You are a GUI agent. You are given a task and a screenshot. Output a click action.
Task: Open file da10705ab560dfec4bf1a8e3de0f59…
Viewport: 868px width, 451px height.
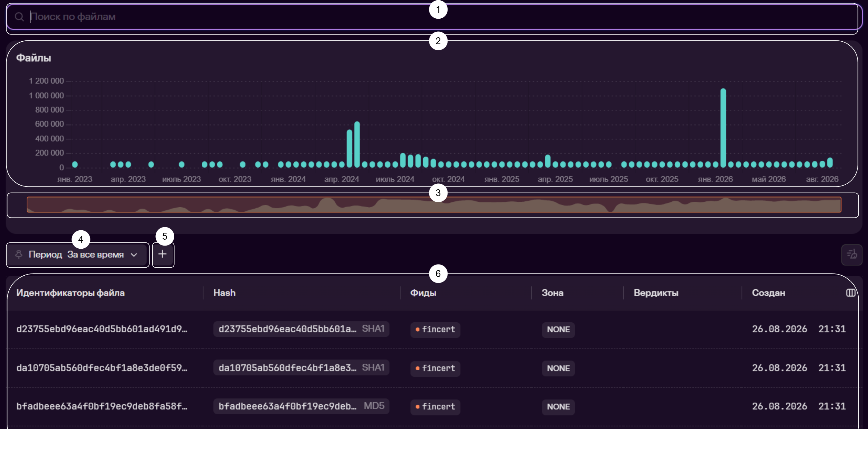click(102, 368)
